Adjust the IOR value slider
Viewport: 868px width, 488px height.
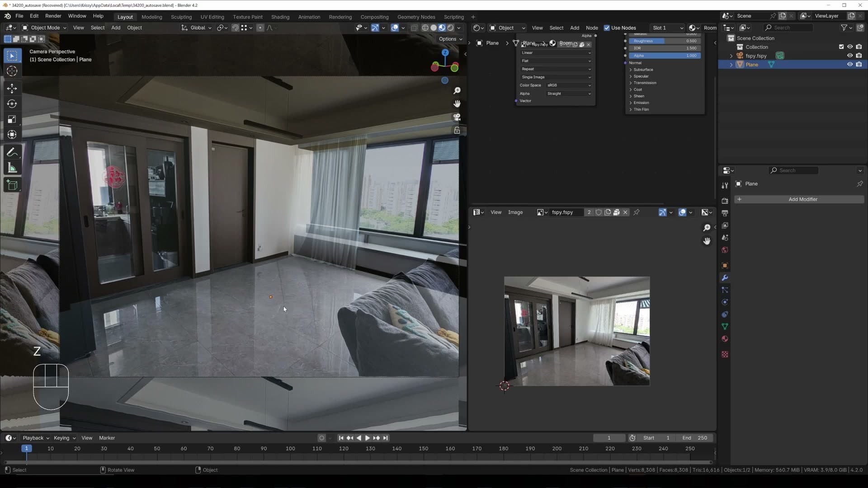(665, 48)
